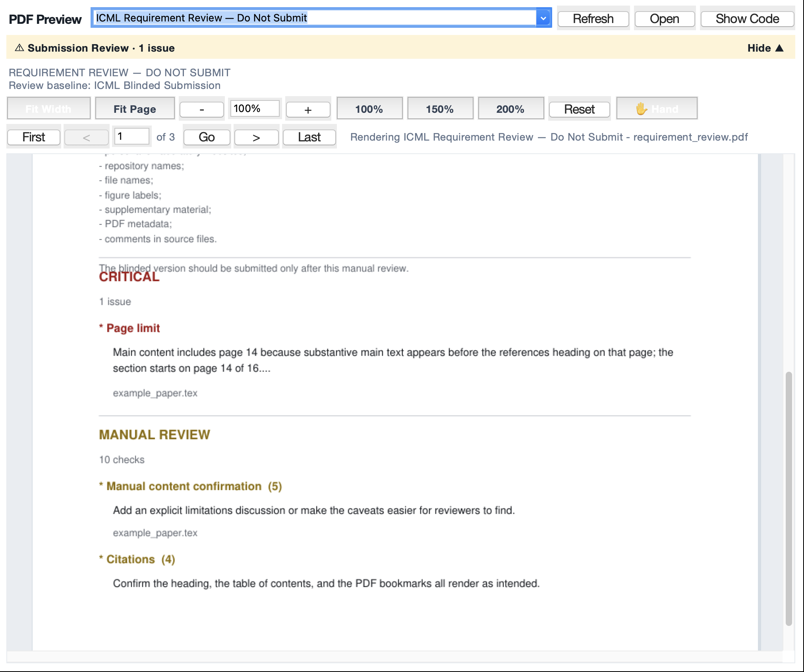
Task: Jump to the Last page
Action: tap(309, 137)
